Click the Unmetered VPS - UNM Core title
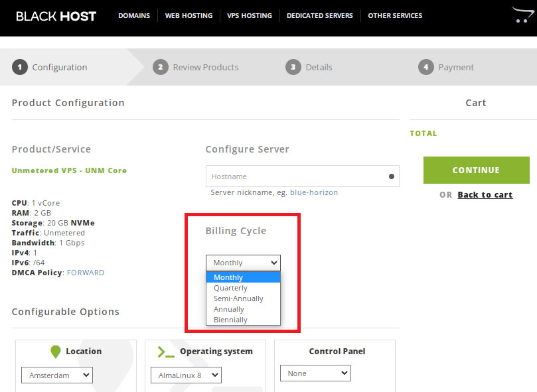Image resolution: width=537 pixels, height=392 pixels. click(x=69, y=170)
